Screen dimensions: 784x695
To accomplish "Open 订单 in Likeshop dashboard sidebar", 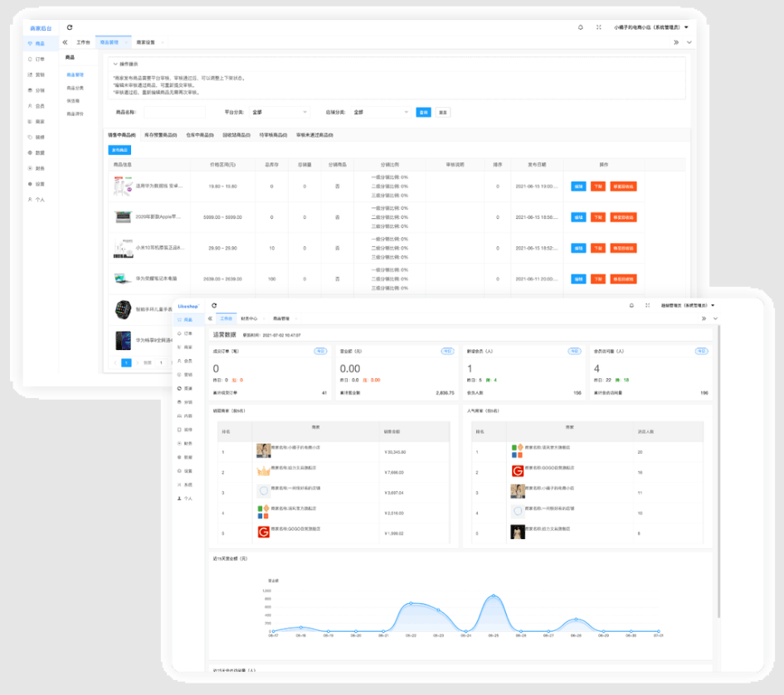I will click(x=188, y=333).
